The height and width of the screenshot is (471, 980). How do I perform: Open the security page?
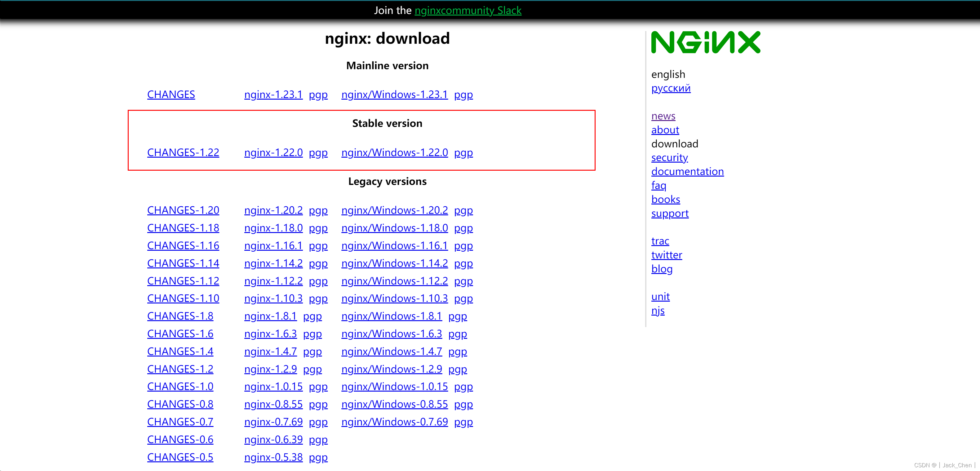coord(670,158)
